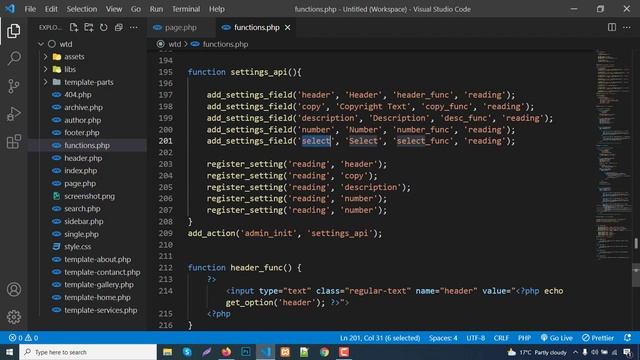
Task: Open notifications bell in status bar
Action: coord(627,338)
